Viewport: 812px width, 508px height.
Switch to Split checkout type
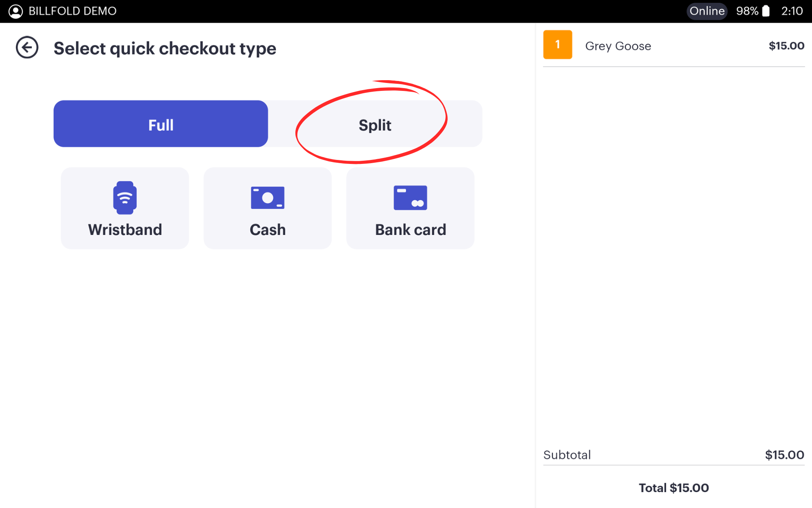coord(375,125)
